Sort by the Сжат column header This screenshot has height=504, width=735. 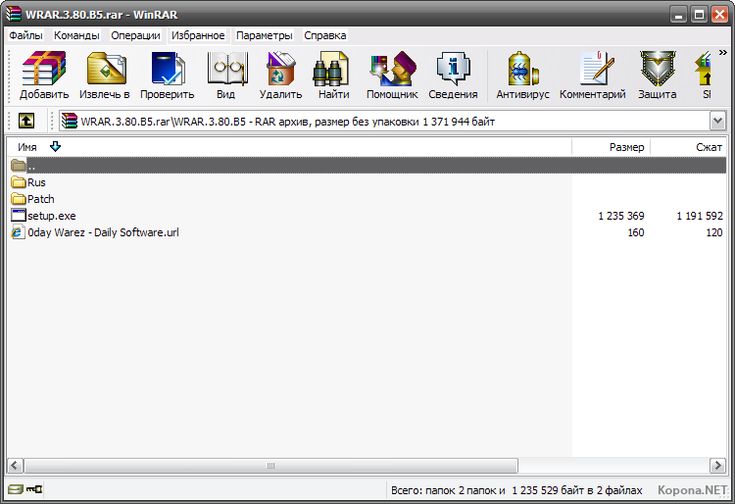(689, 147)
